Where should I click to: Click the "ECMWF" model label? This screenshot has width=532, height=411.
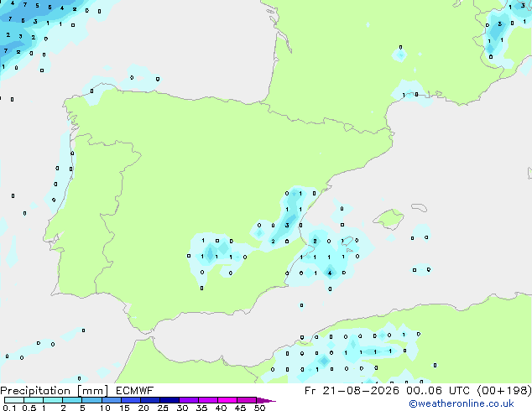point(134,391)
